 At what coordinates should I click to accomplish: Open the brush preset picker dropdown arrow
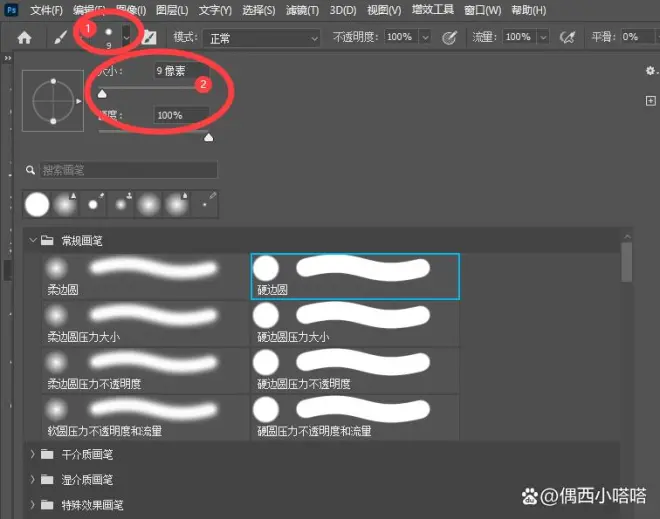[x=126, y=35]
